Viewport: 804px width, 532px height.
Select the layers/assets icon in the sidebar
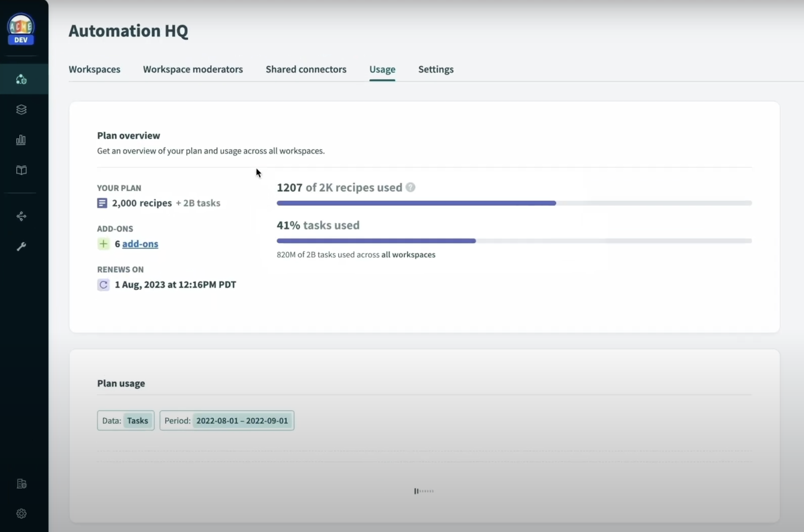coord(21,109)
